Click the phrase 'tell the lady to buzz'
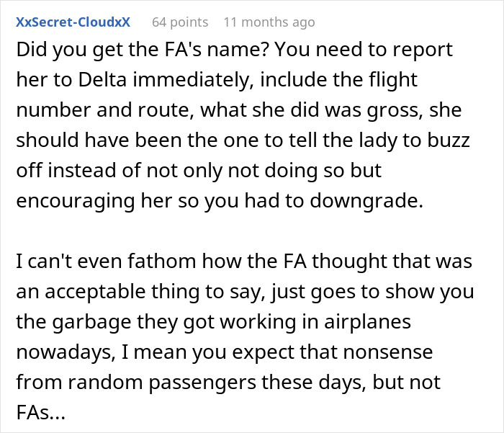Viewport: 504px width, 433px height. click(387, 140)
